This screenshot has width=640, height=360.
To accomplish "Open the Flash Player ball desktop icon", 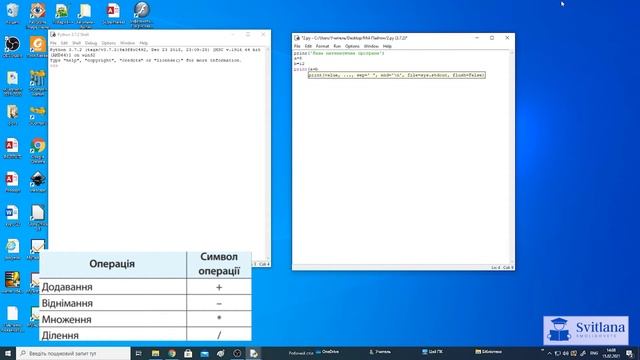I will click(x=142, y=11).
